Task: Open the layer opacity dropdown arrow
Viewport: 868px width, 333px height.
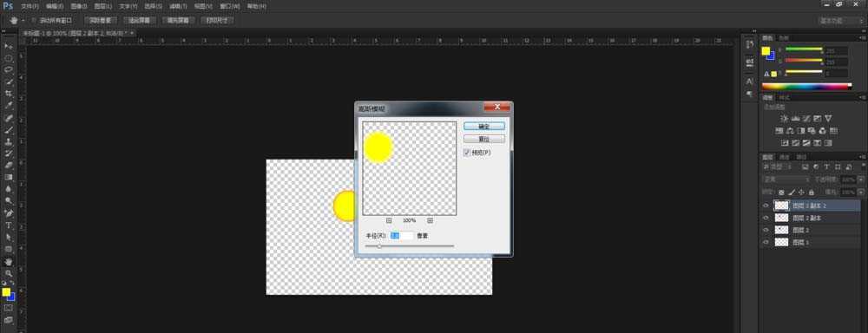Action: (x=860, y=180)
